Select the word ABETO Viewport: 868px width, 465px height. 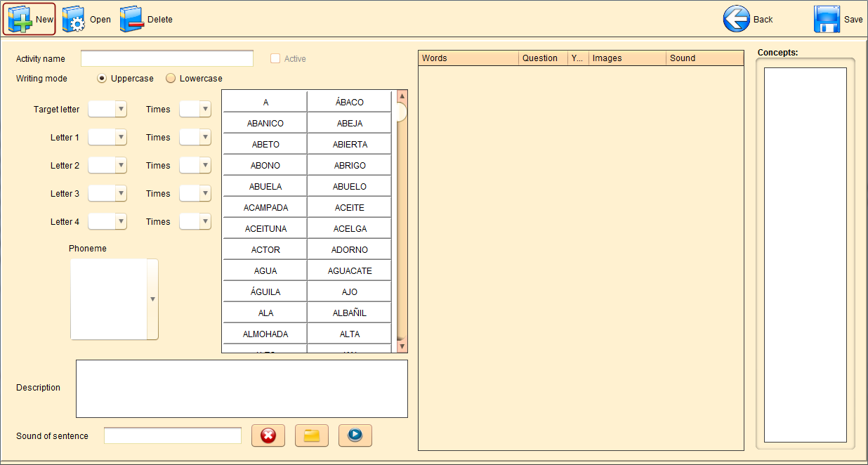click(x=265, y=144)
